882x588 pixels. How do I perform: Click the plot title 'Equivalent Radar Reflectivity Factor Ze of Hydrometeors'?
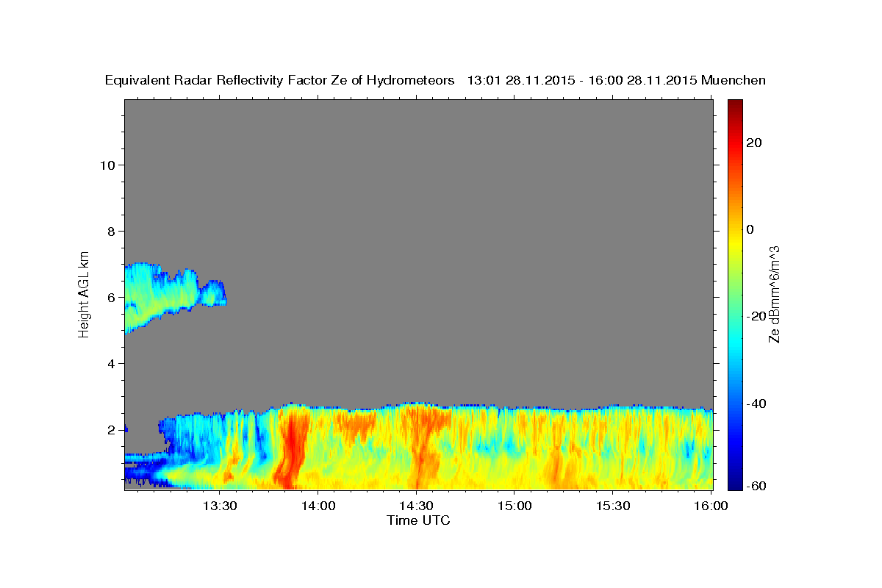pos(279,81)
